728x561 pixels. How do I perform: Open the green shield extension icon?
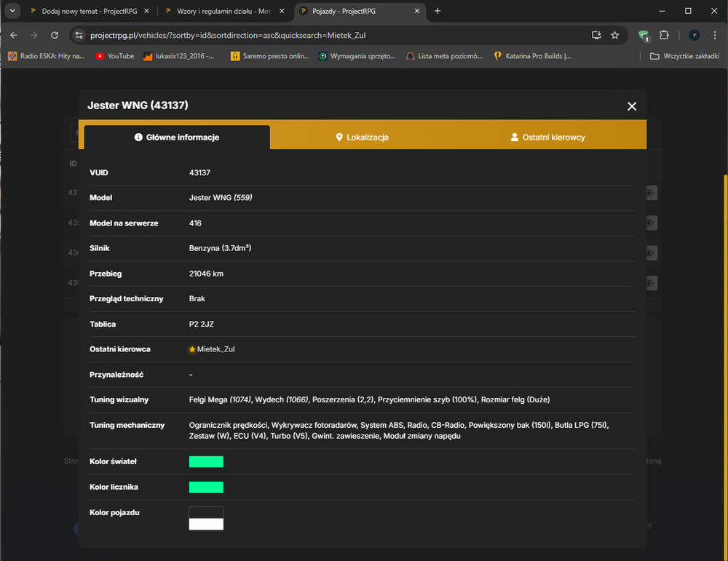click(644, 35)
